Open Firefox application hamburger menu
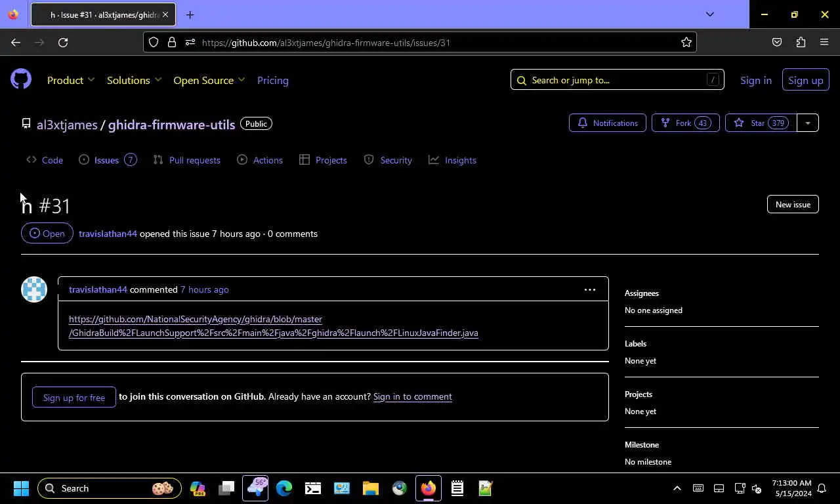The image size is (840, 504). 824,42
